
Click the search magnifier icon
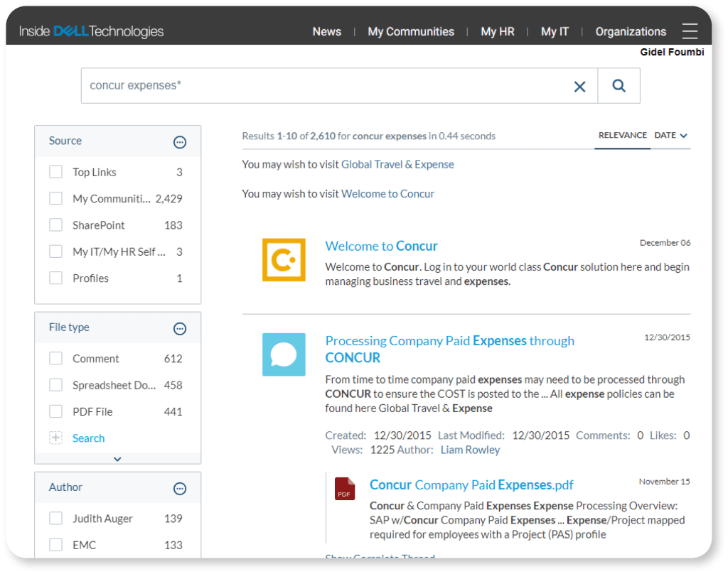(x=619, y=85)
